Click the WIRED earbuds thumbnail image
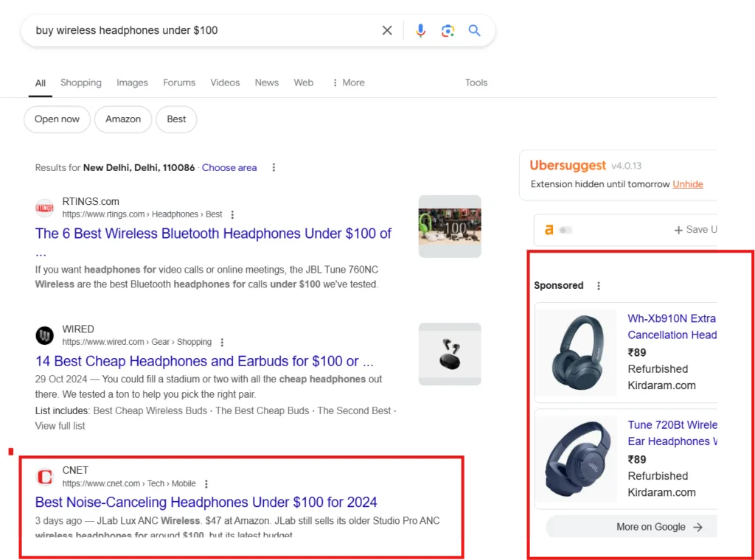The height and width of the screenshot is (560, 755). pos(450,354)
